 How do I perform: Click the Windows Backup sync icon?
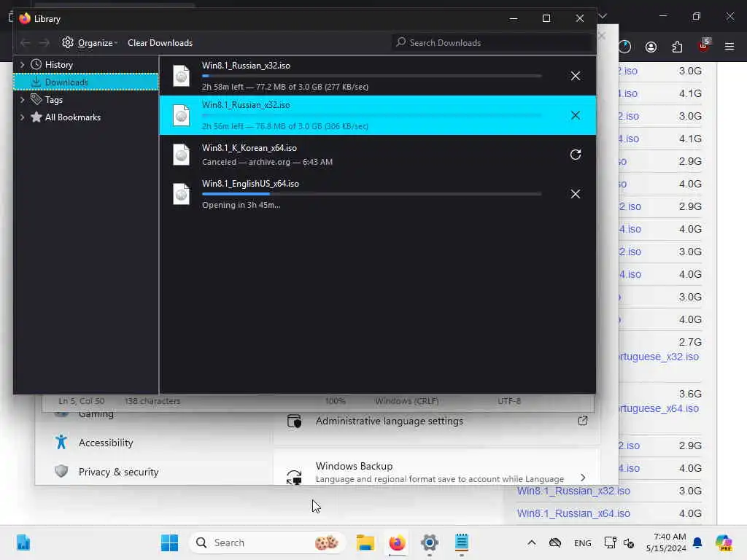click(294, 477)
